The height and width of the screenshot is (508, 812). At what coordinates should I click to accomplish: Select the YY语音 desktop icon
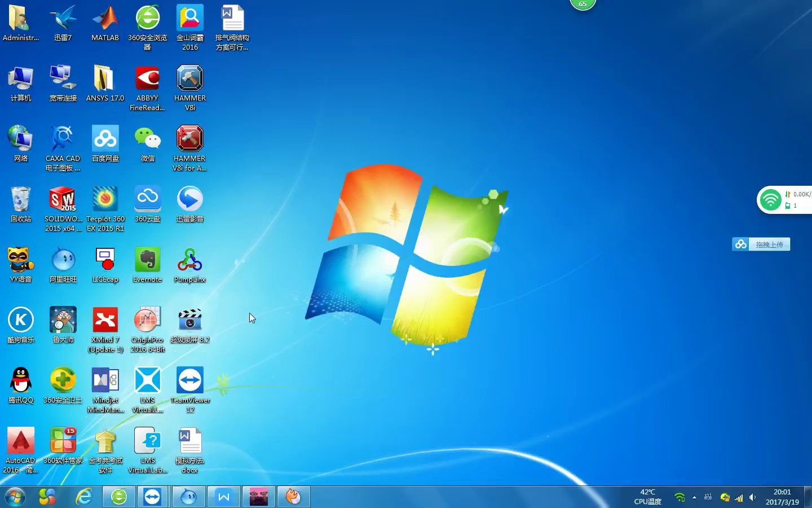pos(21,265)
